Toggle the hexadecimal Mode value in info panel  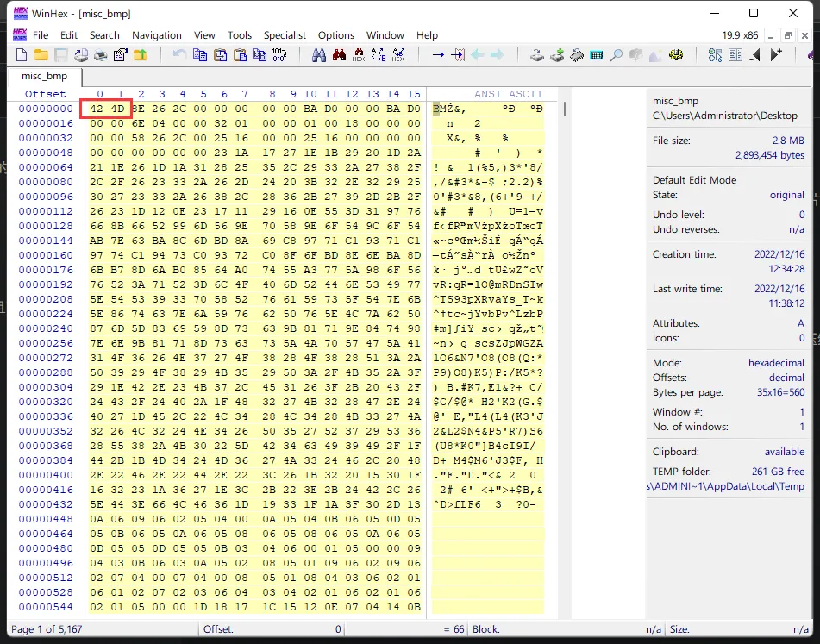click(x=776, y=363)
